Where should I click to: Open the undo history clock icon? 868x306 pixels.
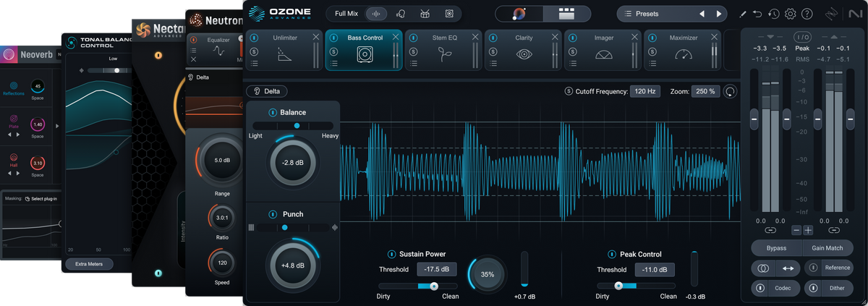774,14
